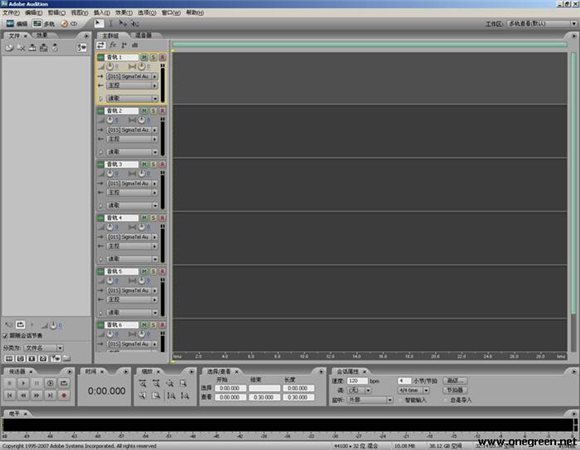Screen dimensions: 580x450
Task: Open 工作区 workspace dropdown at top right
Action: pos(541,24)
